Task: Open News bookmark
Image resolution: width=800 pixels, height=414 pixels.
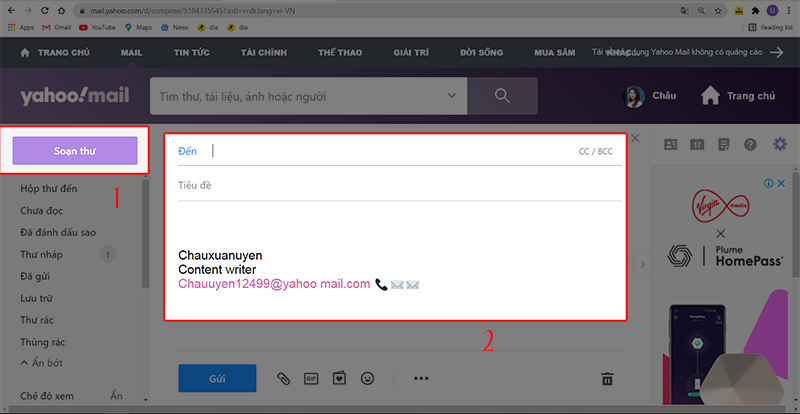Action: [175, 28]
